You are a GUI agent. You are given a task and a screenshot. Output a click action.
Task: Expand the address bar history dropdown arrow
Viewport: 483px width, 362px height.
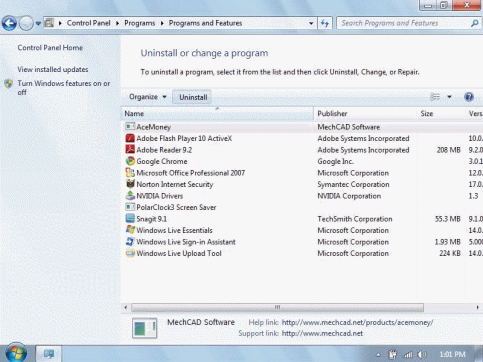tap(311, 23)
